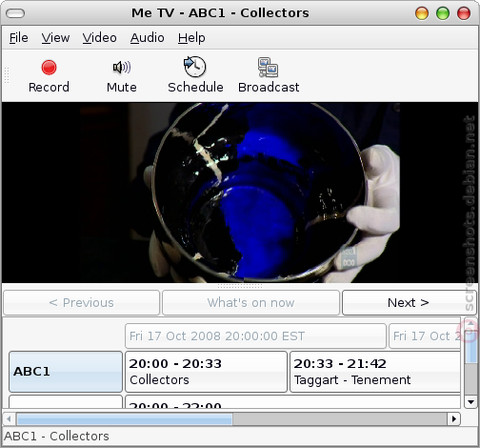The width and height of the screenshot is (480, 448).
Task: Click the horizontal scrollbar right arrow
Action: (454, 418)
